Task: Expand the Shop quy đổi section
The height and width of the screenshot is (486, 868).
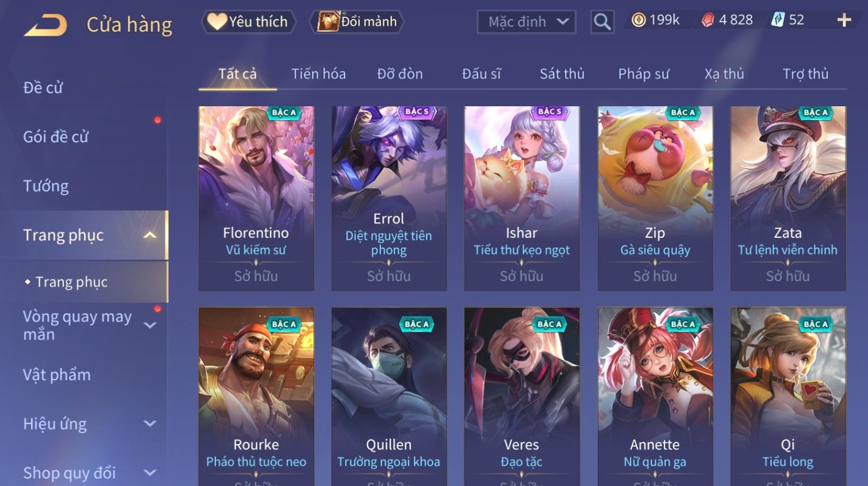Action: click(150, 473)
